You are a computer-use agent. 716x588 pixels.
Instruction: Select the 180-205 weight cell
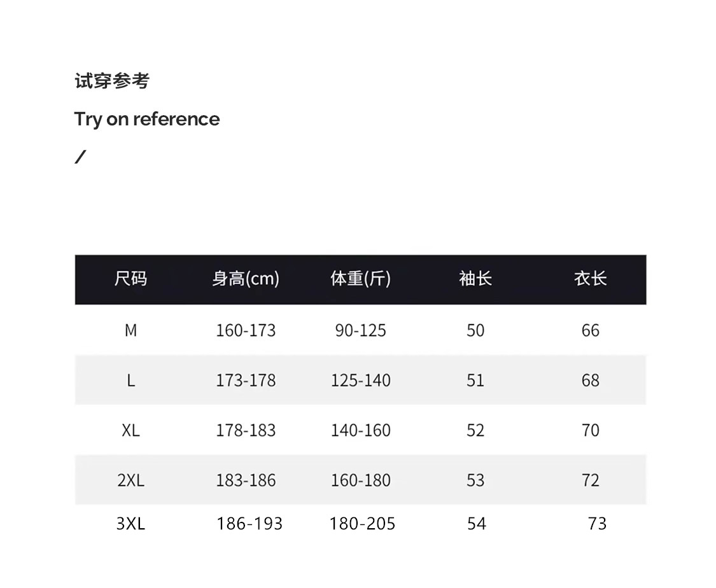pos(362,524)
